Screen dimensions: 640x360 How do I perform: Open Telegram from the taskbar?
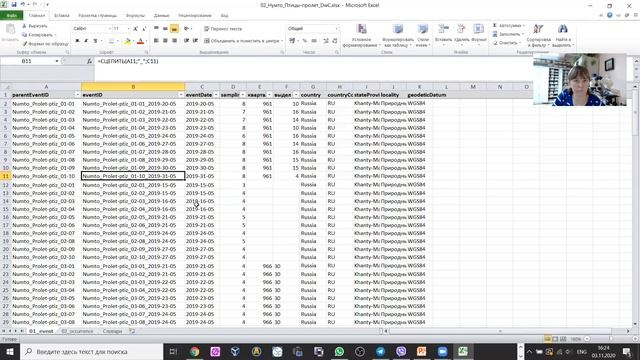pyautogui.click(x=380, y=351)
